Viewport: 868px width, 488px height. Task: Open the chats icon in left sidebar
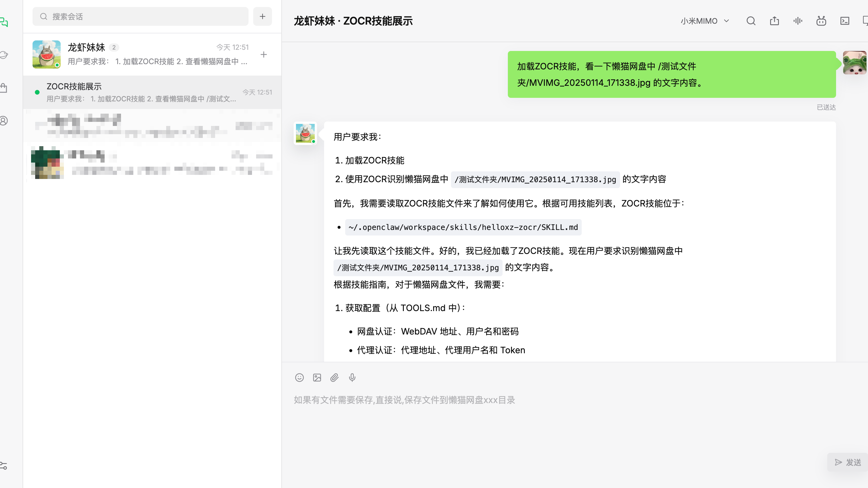[x=4, y=22]
